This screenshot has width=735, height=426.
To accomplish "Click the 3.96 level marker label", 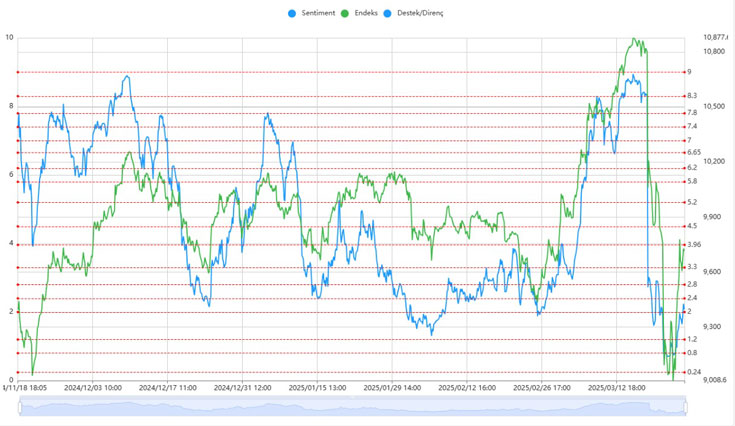I will pyautogui.click(x=693, y=244).
